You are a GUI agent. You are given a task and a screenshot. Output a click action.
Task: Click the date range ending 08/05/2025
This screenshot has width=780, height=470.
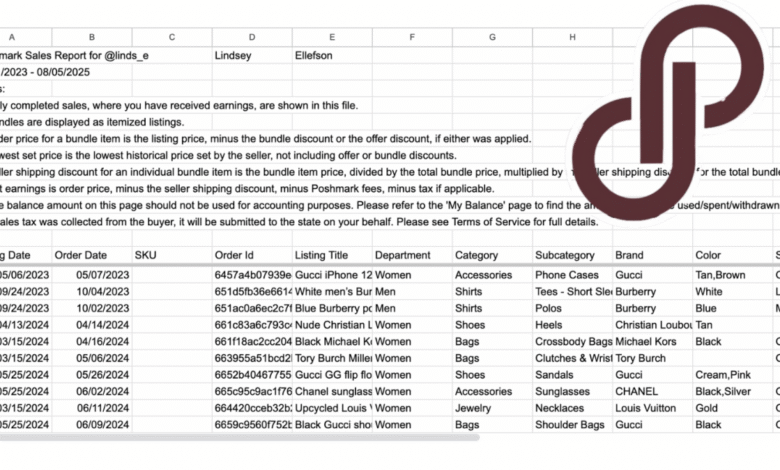[45, 72]
